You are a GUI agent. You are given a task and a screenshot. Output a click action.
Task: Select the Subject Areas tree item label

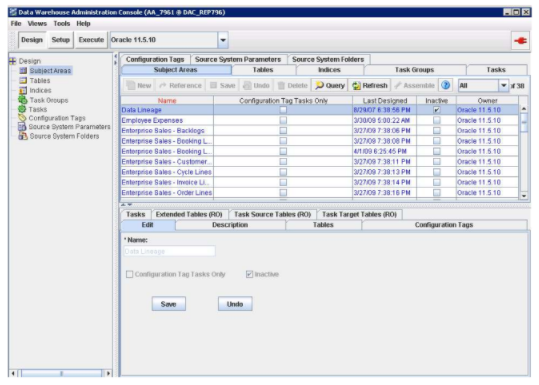click(50, 70)
